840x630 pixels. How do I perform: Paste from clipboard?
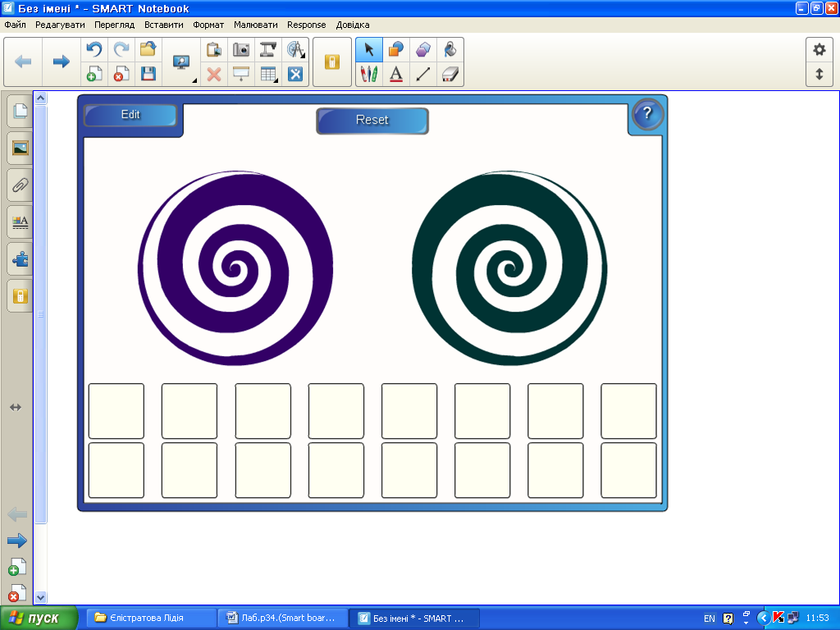click(214, 49)
